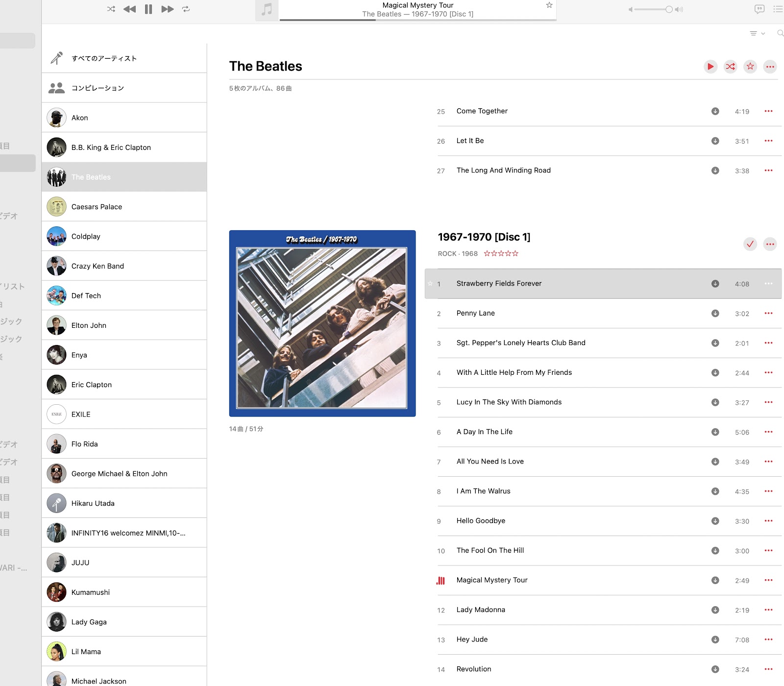Open more options for With A Little Help
The width and height of the screenshot is (784, 686).
coord(768,372)
